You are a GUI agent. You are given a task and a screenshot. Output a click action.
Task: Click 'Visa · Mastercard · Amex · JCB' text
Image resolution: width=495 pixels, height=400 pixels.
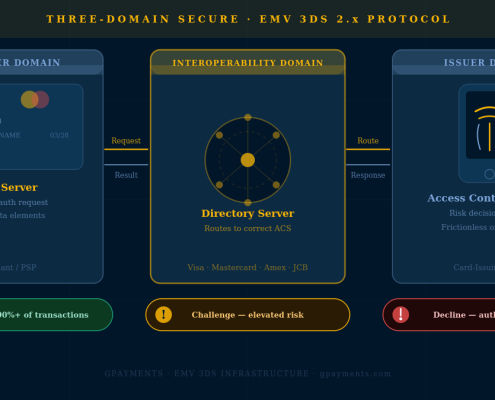click(248, 267)
